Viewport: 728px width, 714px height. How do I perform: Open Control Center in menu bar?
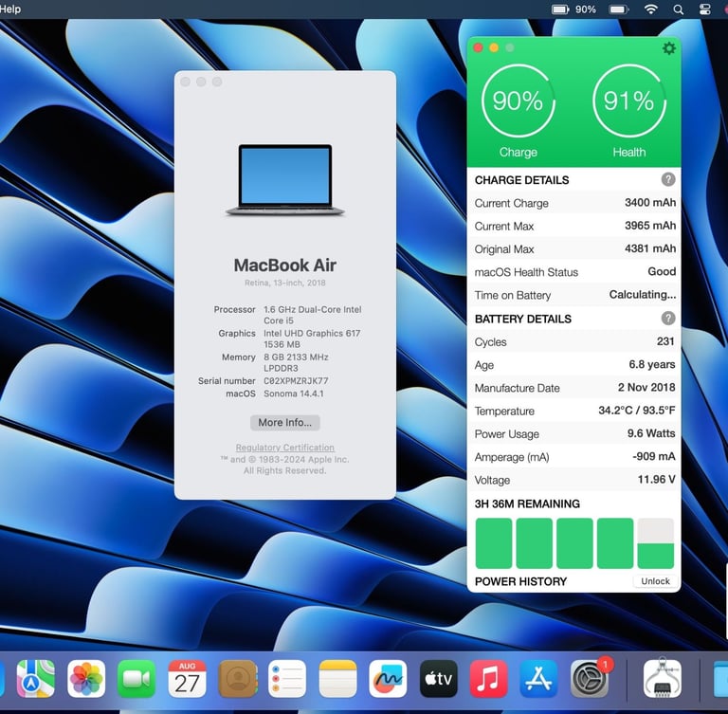click(x=705, y=9)
